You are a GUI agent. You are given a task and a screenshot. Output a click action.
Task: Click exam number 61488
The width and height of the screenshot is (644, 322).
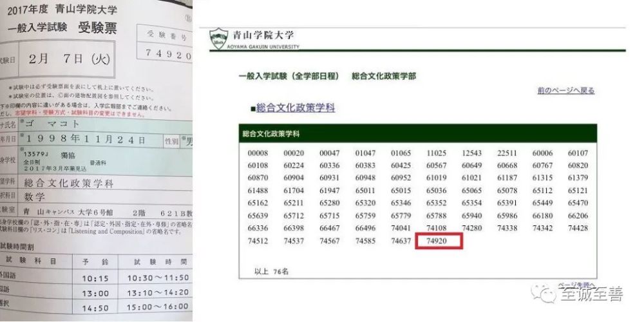[258, 191]
